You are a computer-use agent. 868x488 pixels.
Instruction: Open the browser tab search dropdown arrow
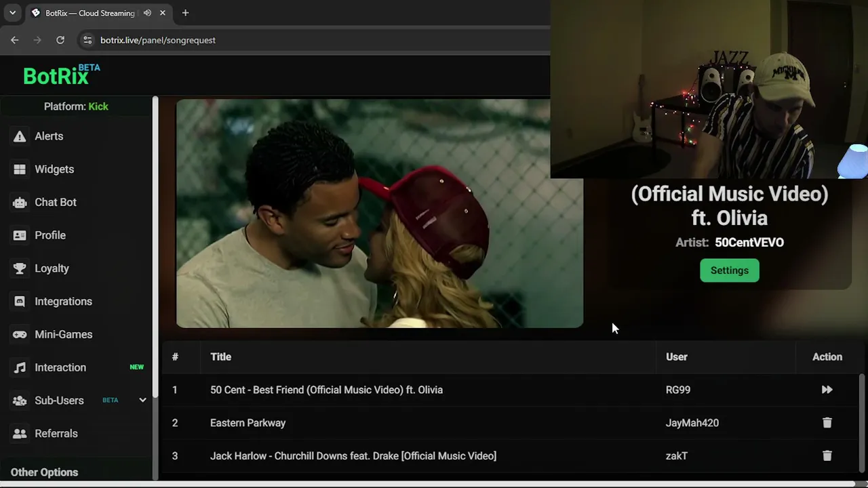[x=12, y=13]
